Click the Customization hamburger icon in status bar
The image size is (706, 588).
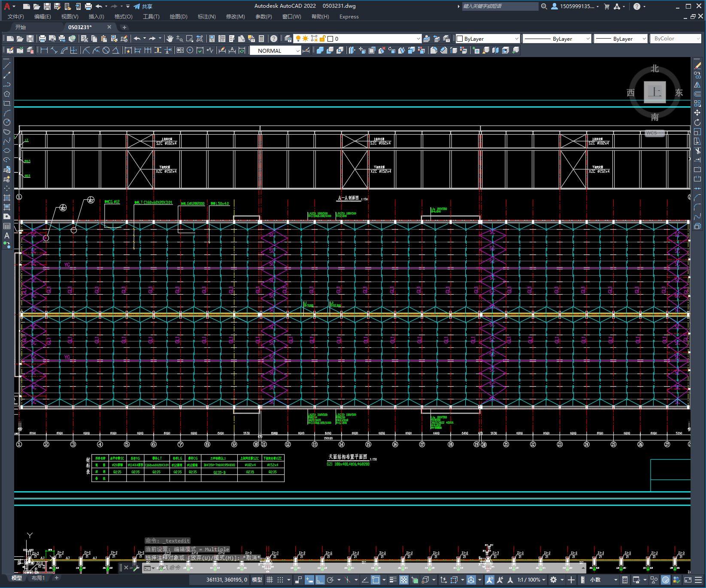pos(698,580)
